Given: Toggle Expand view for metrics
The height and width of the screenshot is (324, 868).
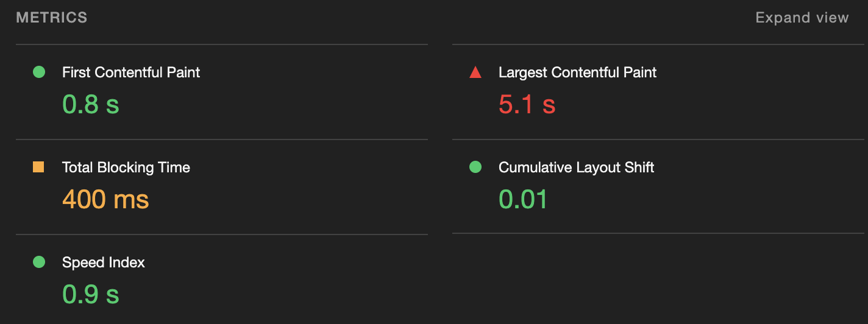Looking at the screenshot, I should [802, 18].
